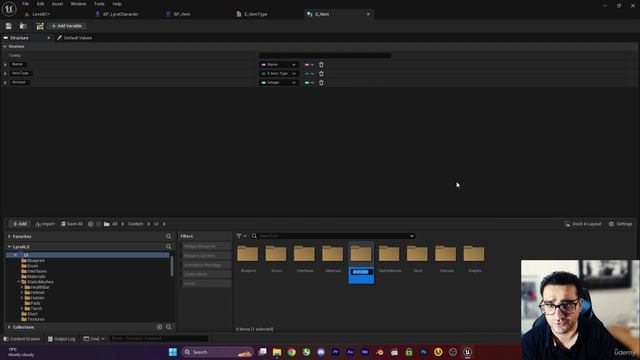Image resolution: width=640 pixels, height=360 pixels.
Task: Open the Window menu
Action: (x=78, y=4)
